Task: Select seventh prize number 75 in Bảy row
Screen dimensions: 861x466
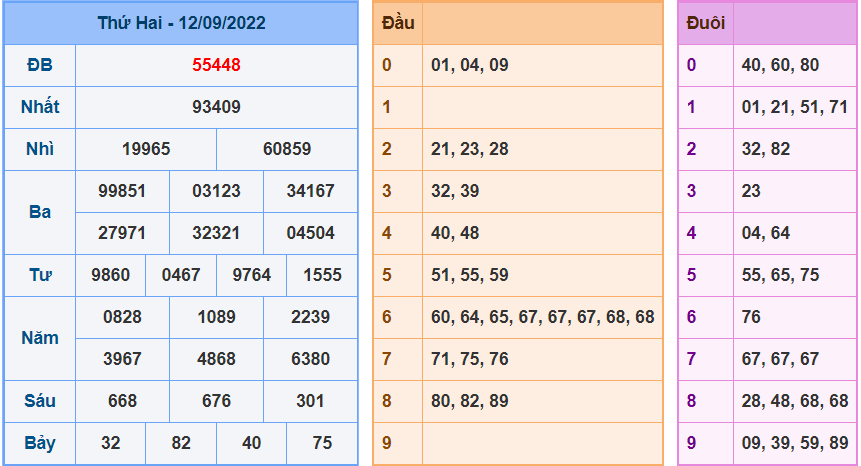Action: [x=322, y=443]
